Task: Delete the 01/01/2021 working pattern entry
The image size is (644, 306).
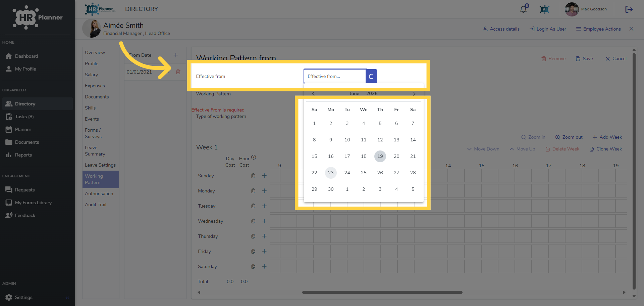Action: click(178, 72)
